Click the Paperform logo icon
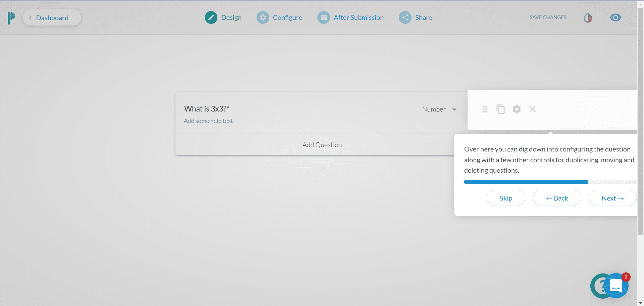The image size is (644, 306). [x=11, y=18]
